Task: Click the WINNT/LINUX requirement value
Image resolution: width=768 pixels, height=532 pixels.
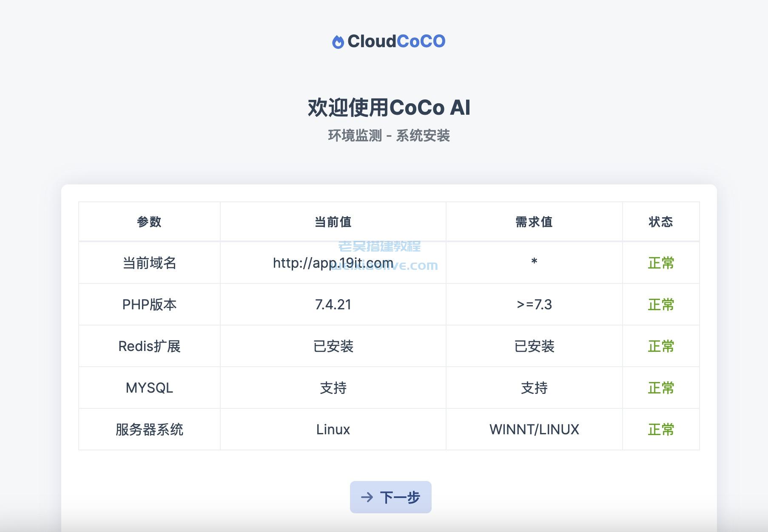Action: (x=534, y=430)
